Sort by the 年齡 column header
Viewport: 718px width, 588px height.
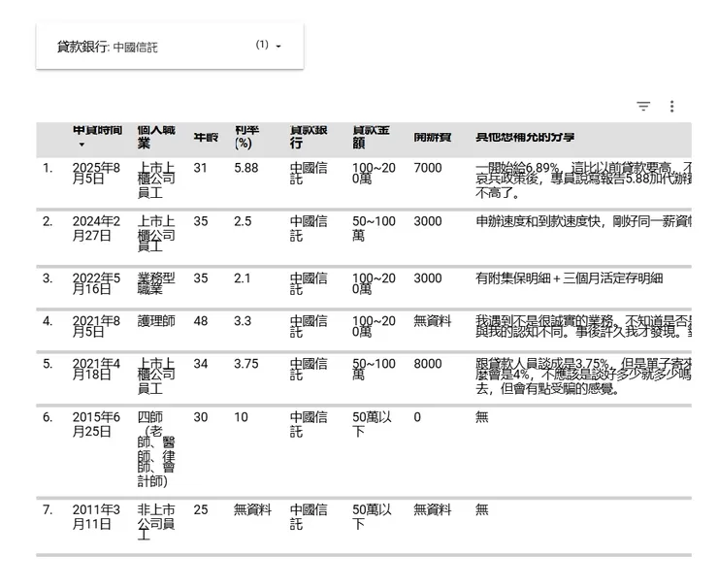(x=206, y=137)
